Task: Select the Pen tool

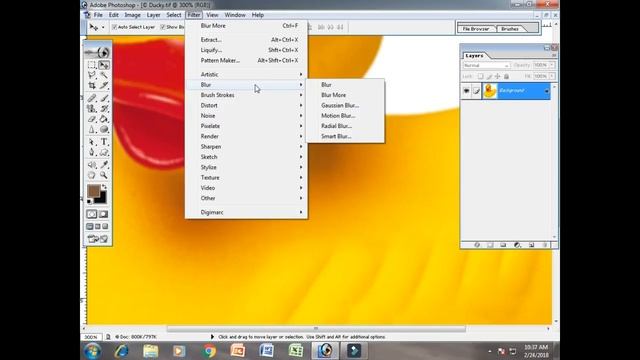Action: [x=91, y=152]
